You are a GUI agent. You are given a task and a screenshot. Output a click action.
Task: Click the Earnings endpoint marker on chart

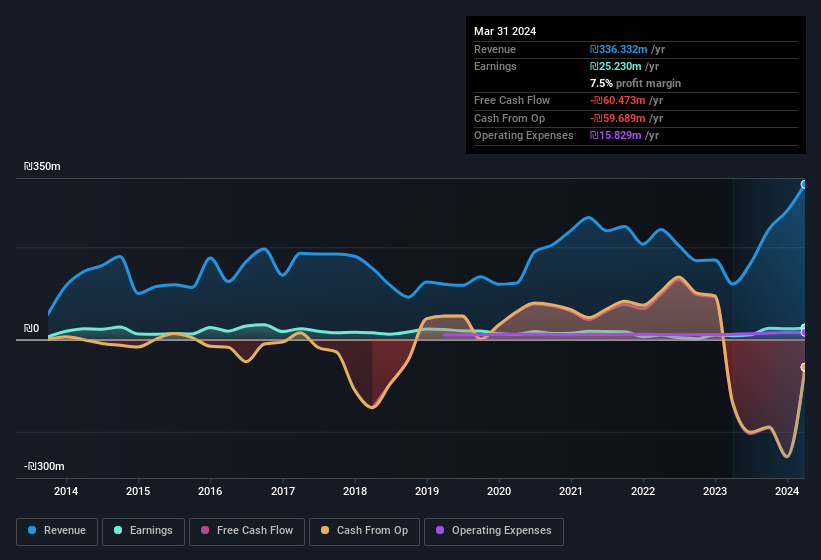[x=804, y=329]
